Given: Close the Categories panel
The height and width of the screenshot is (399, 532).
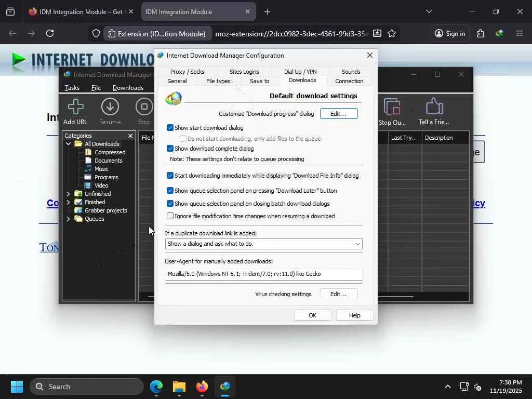Looking at the screenshot, I should tap(130, 136).
